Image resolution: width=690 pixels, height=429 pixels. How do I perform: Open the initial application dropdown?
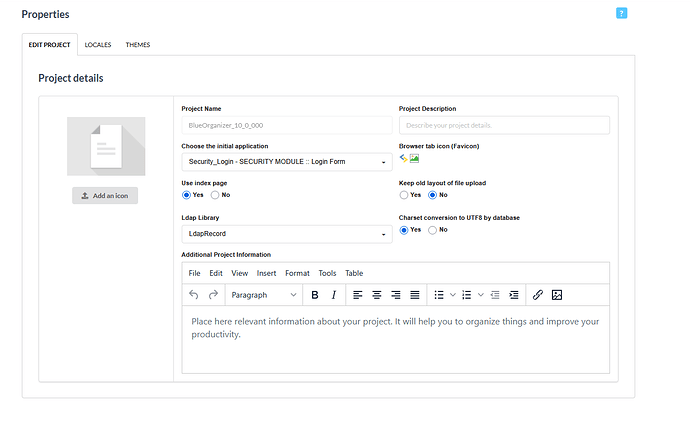point(286,162)
